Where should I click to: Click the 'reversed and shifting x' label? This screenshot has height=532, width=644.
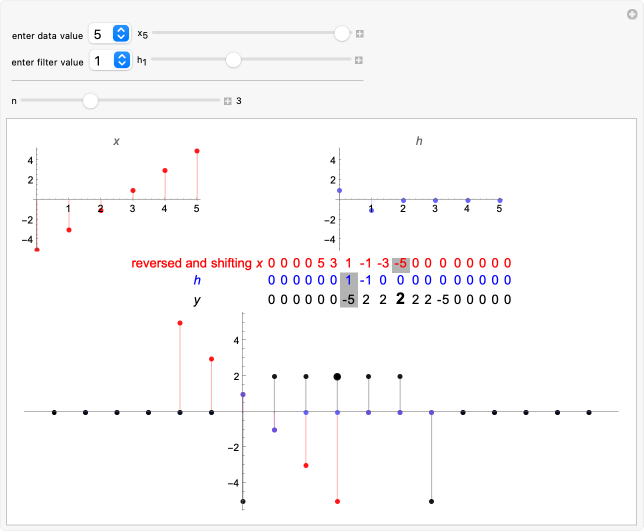[197, 263]
